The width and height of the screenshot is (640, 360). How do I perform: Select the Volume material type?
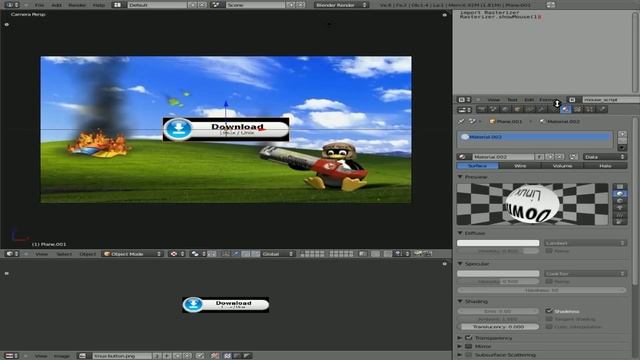pos(562,166)
